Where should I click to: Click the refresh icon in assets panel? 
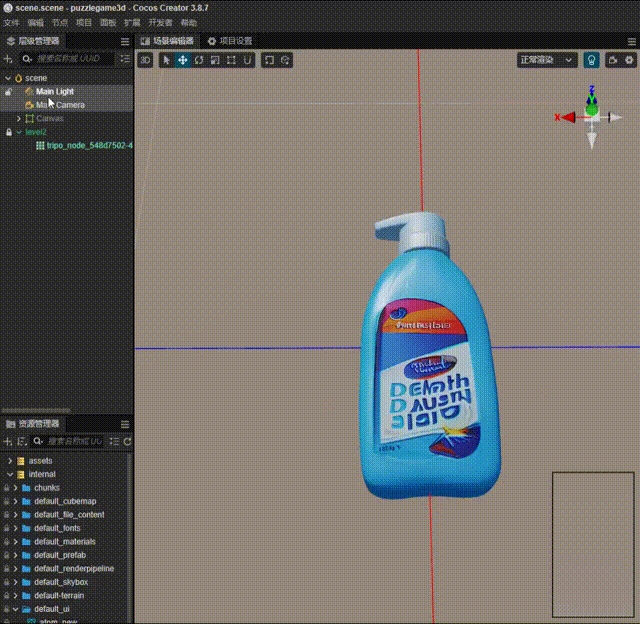point(127,441)
